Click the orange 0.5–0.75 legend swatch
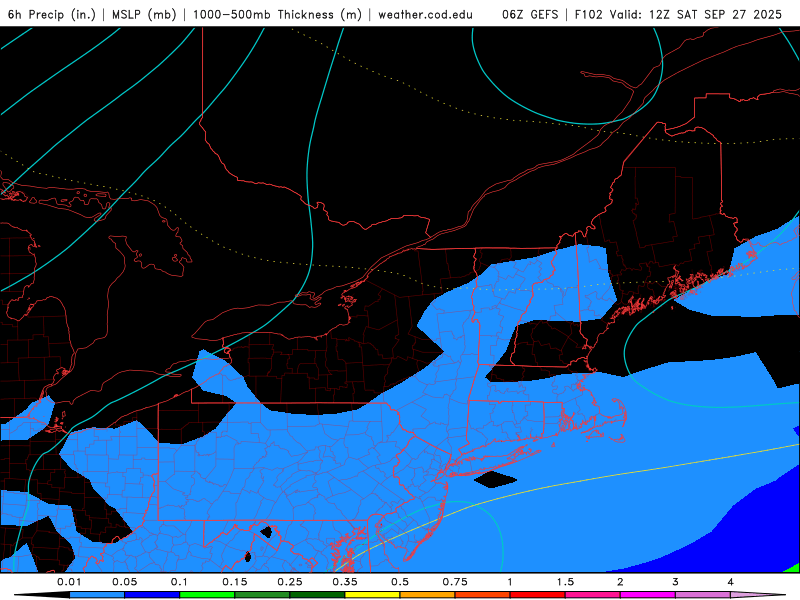The image size is (800, 600). [x=428, y=595]
